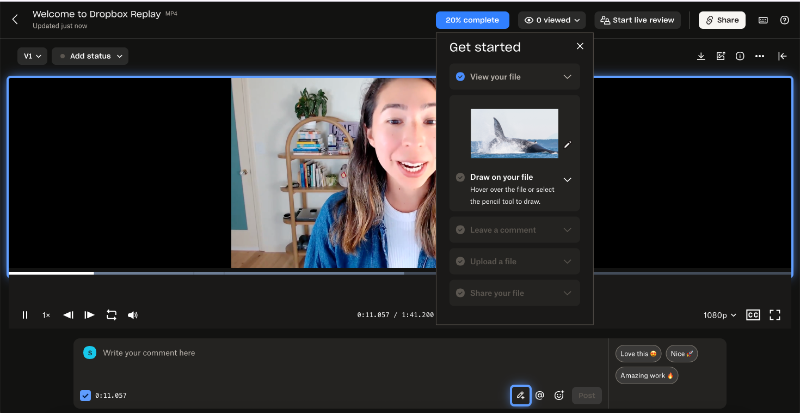Viewport: 800px width, 413px height.
Task: Change playback speed from 1×
Action: coord(46,315)
